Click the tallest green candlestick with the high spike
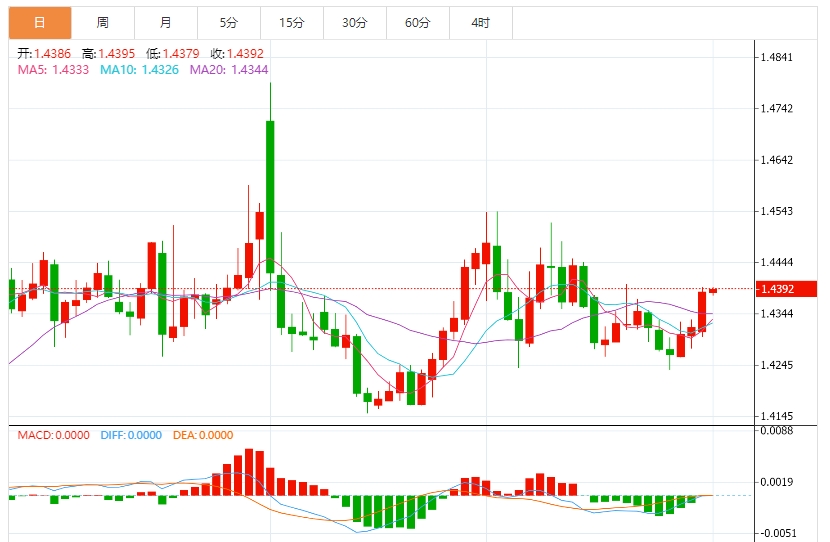The width and height of the screenshot is (830, 542). click(270, 196)
